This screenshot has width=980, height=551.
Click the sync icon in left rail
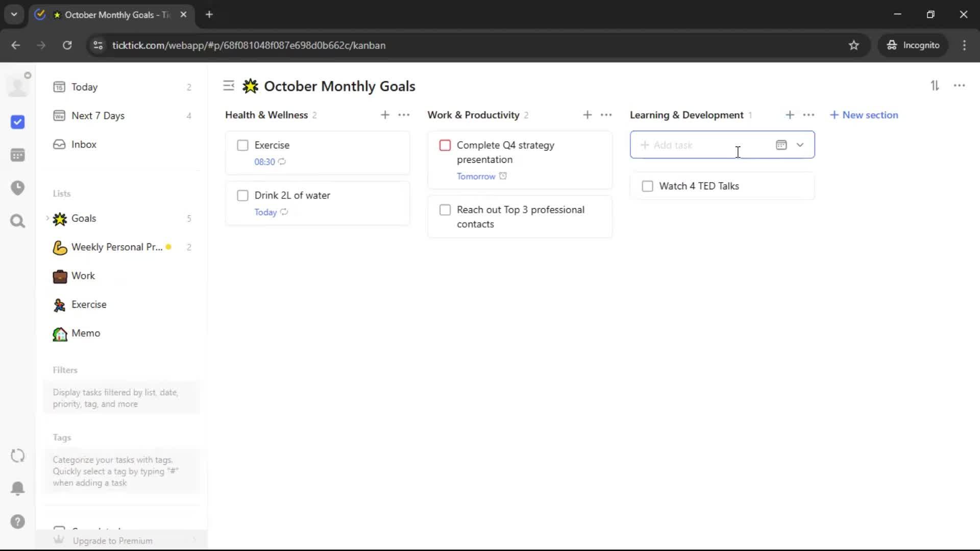[17, 456]
